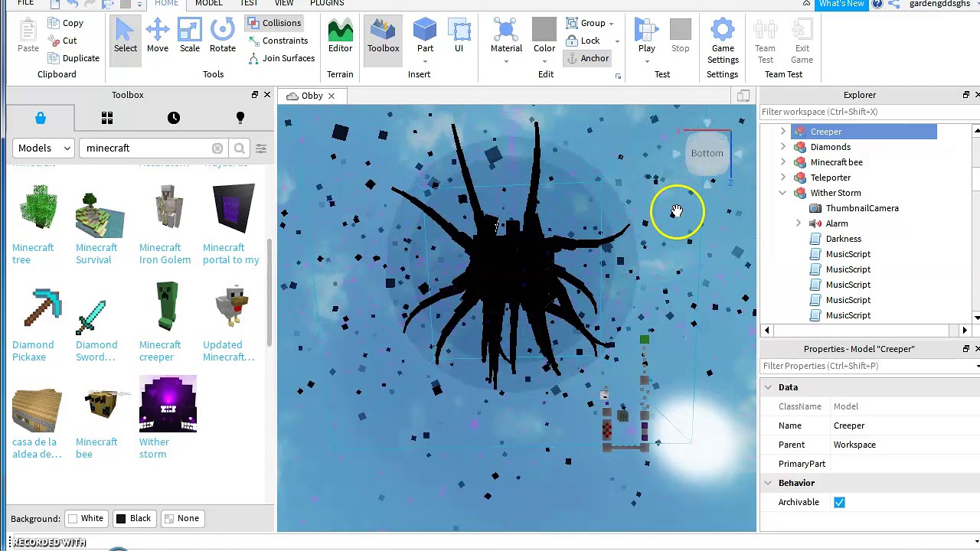Pick the Rotate tool
This screenshot has height=551, width=980.
(222, 37)
